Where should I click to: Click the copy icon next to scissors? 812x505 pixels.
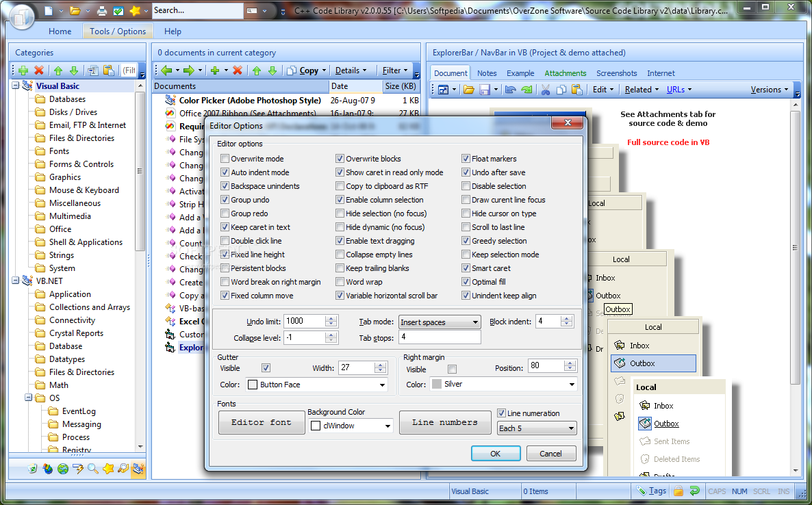click(561, 90)
